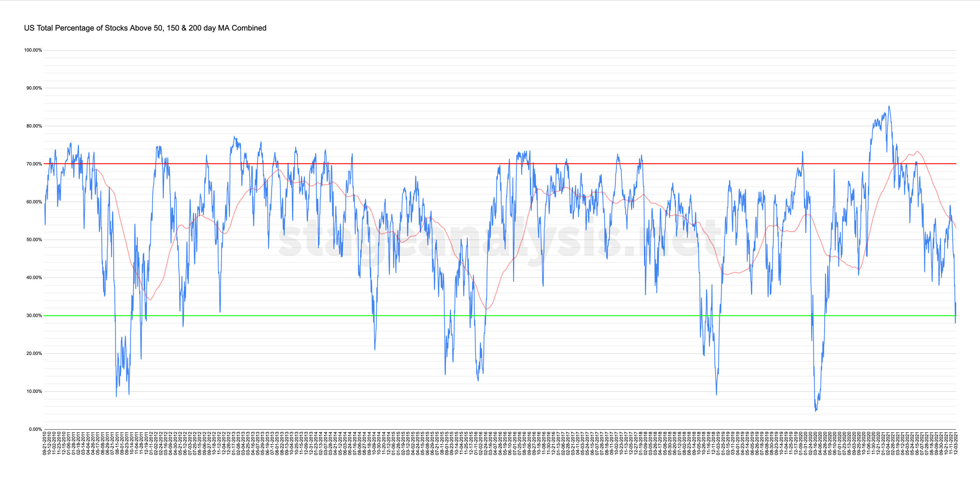This screenshot has width=980, height=479.
Task: Click the 80.00% y-axis label
Action: click(x=34, y=126)
